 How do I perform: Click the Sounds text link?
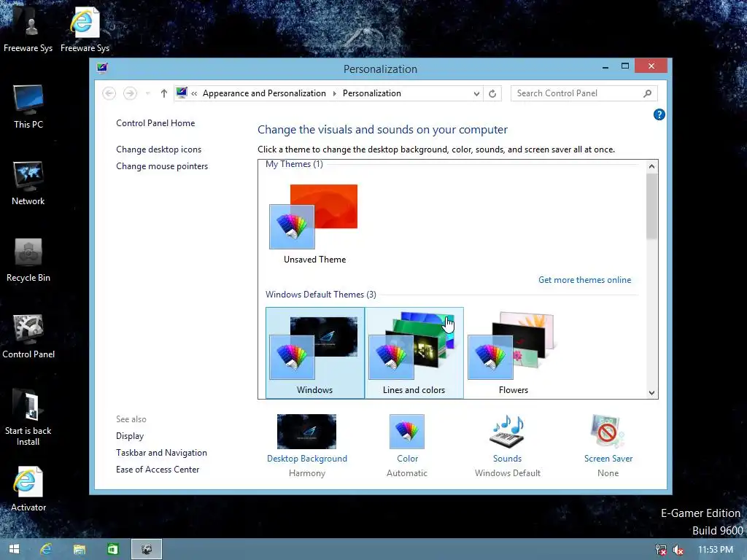click(507, 459)
